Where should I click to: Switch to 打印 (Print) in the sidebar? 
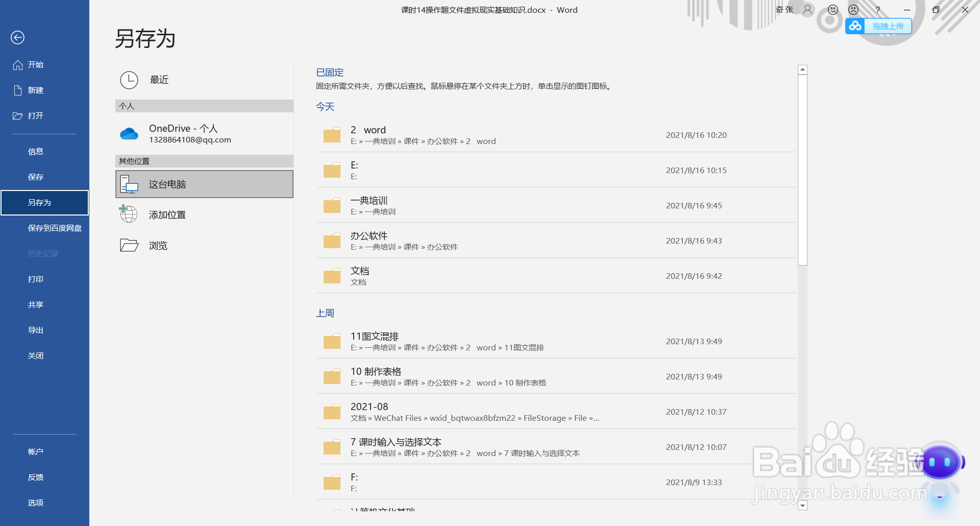(36, 279)
